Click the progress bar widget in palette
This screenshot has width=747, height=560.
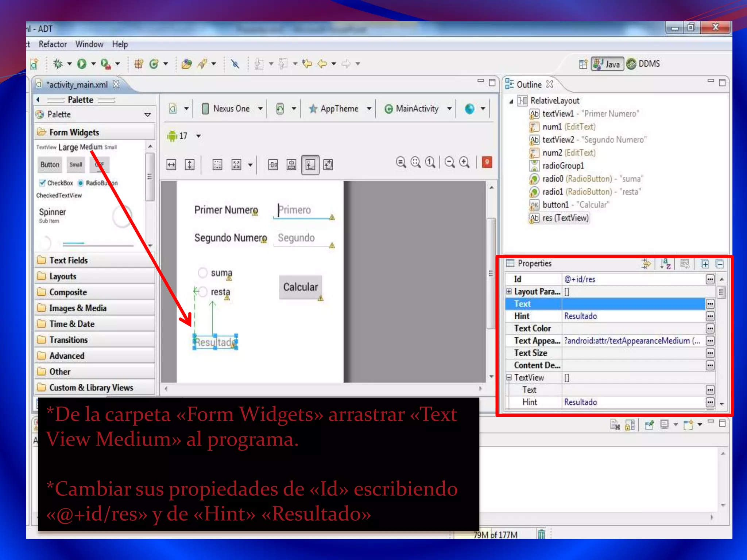[98, 243]
